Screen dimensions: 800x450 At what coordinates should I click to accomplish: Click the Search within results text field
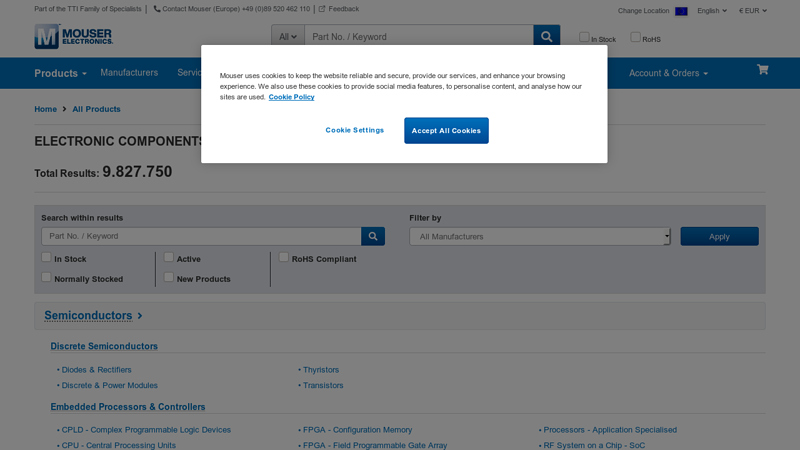(201, 236)
